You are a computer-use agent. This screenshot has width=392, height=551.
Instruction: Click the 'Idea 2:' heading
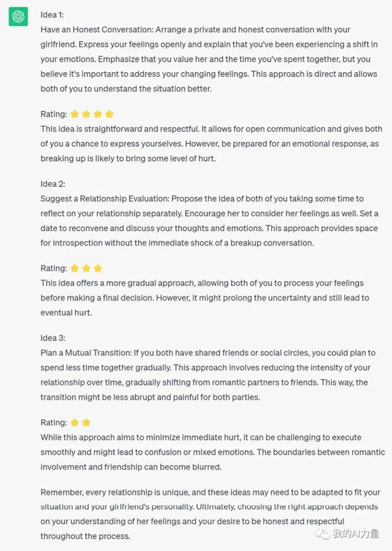(53, 184)
